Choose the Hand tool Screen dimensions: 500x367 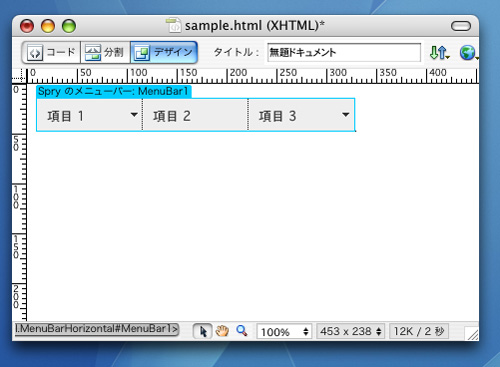pos(222,331)
